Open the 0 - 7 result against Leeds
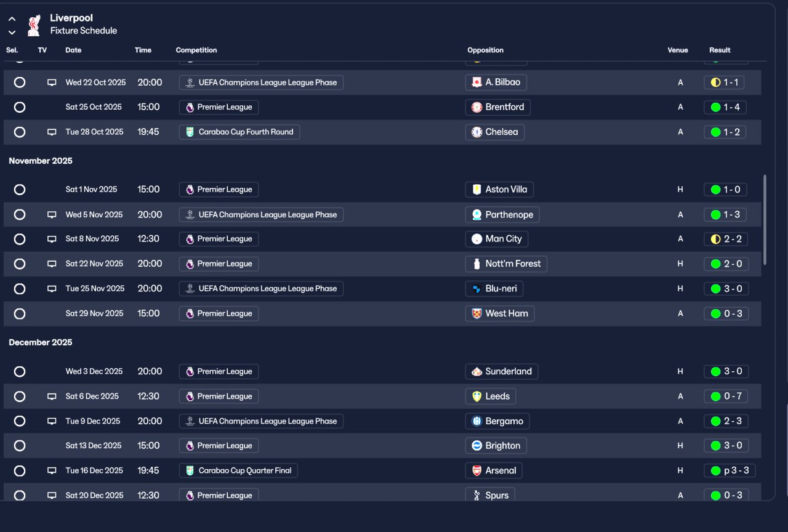 coord(726,397)
